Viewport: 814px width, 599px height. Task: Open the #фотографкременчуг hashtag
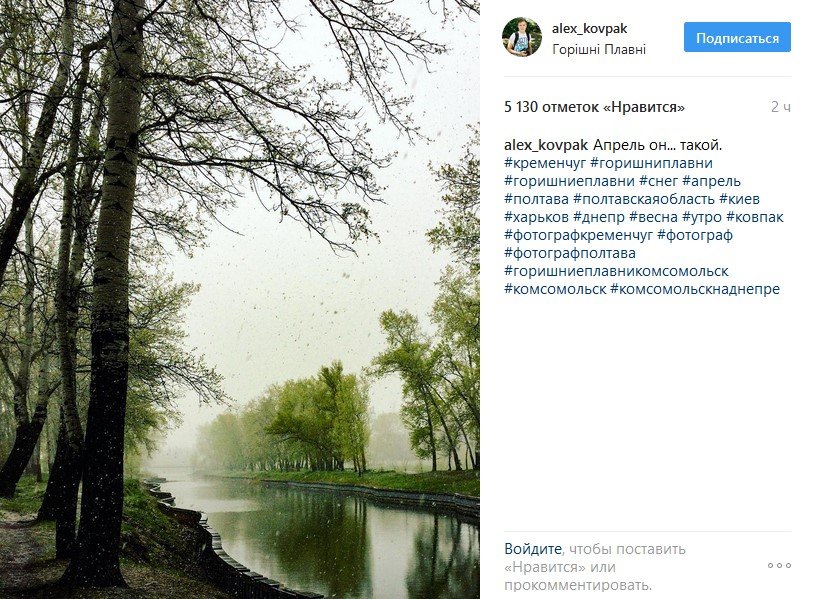click(578, 235)
